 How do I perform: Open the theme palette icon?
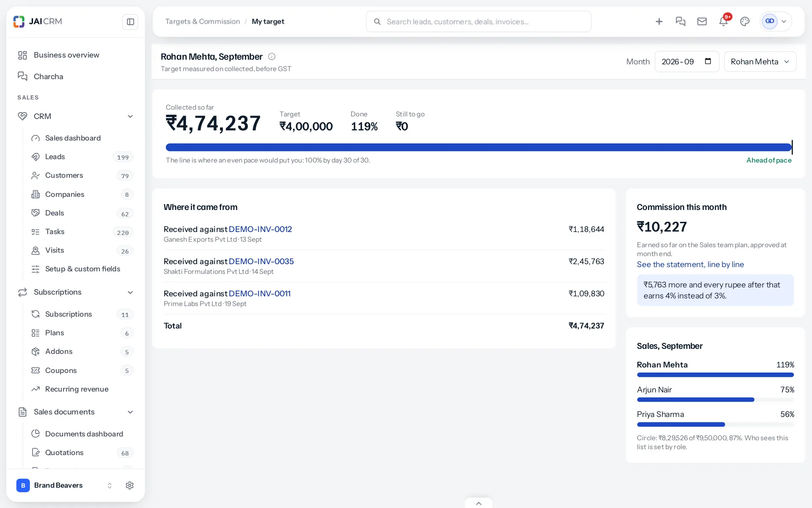(745, 22)
